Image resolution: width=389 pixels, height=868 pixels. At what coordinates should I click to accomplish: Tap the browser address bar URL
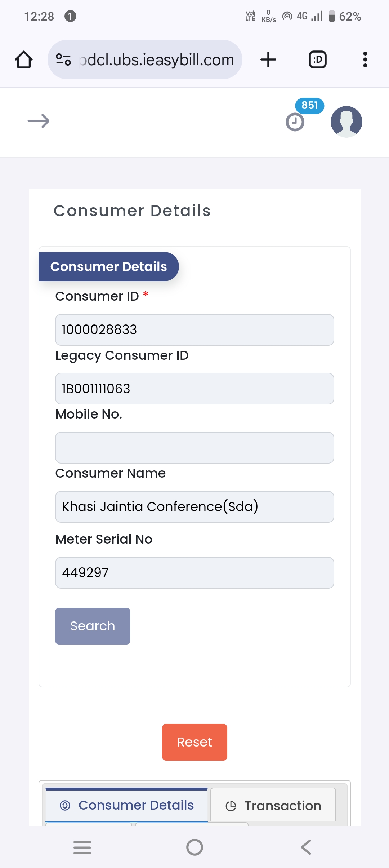tap(157, 59)
